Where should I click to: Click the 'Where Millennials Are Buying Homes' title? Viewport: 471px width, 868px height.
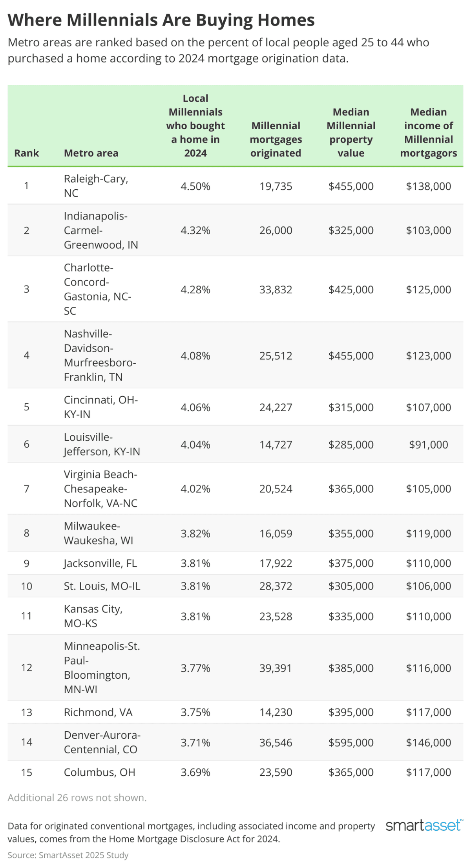[161, 20]
